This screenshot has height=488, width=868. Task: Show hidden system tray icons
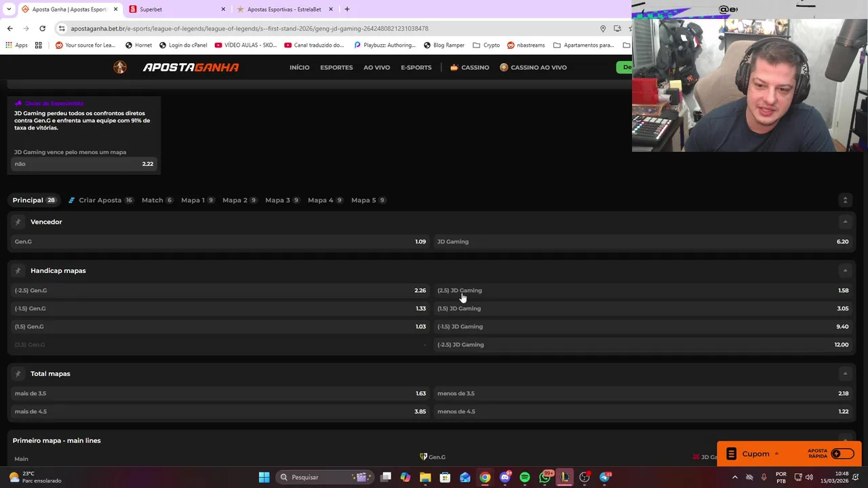(x=734, y=477)
